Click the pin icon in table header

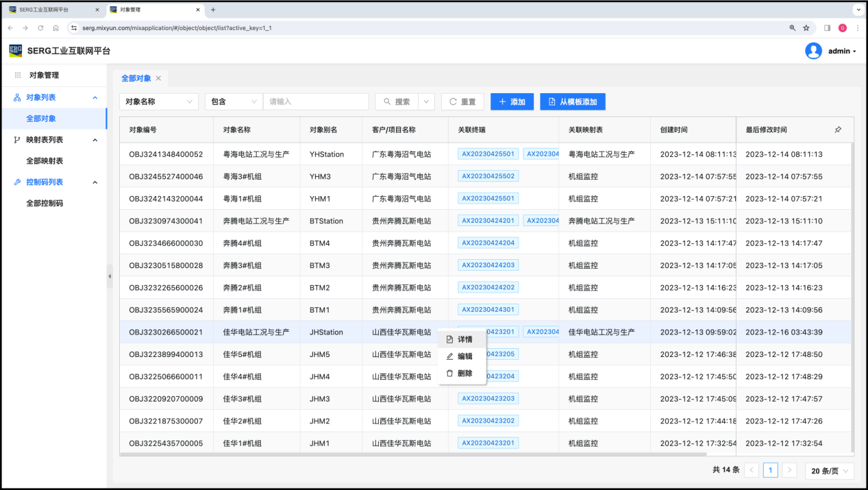click(x=838, y=130)
